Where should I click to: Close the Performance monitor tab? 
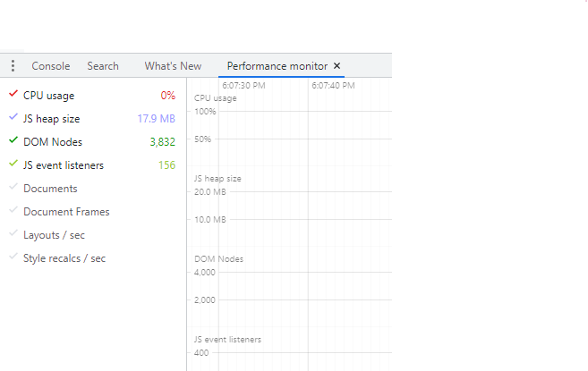point(337,66)
